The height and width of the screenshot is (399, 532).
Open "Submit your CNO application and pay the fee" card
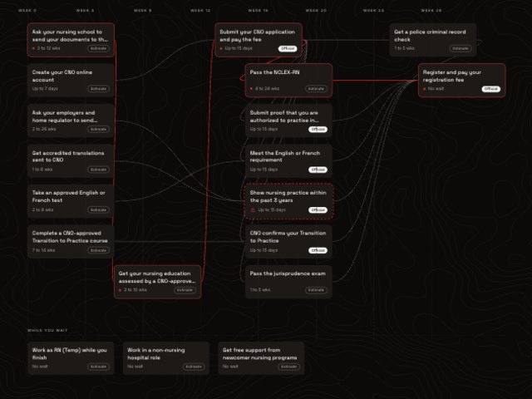(259, 40)
